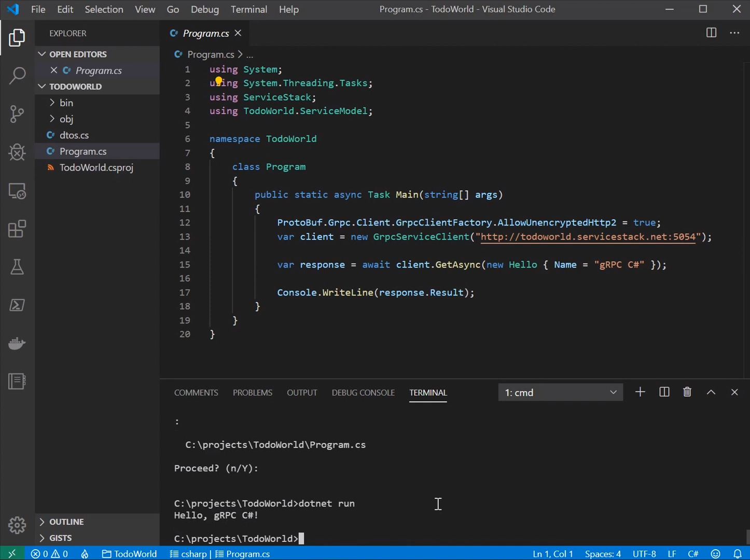Image resolution: width=750 pixels, height=560 pixels.
Task: Close the Program.cs editor tab
Action: pos(238,33)
